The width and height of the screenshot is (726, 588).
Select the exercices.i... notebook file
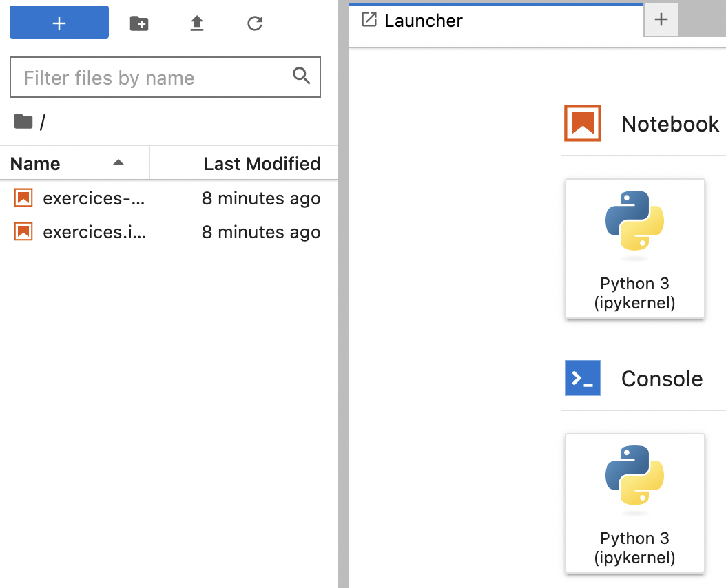pyautogui.click(x=94, y=232)
